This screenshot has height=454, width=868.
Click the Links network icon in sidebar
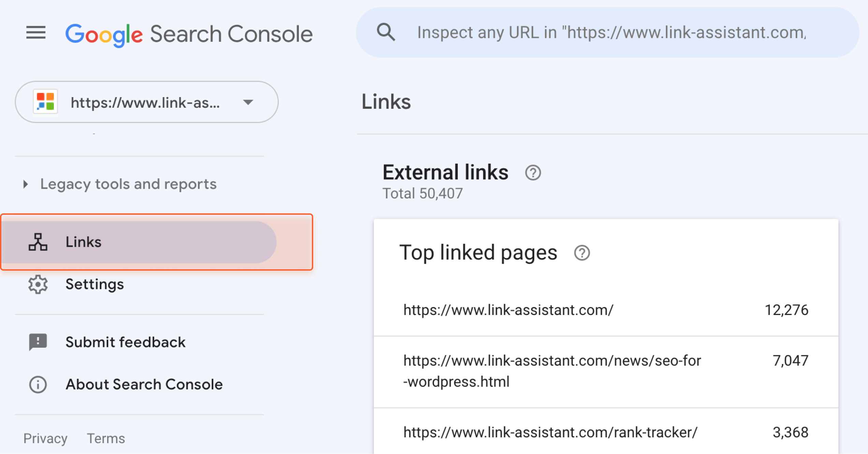pos(38,242)
